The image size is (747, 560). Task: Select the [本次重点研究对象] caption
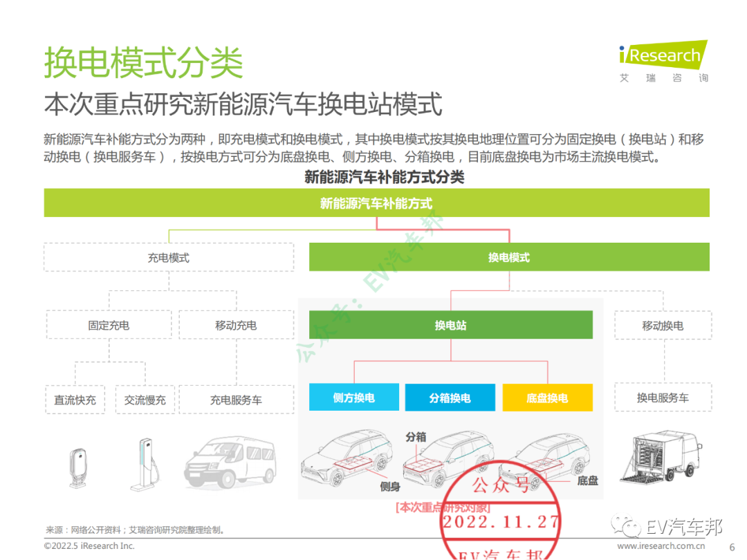click(x=443, y=505)
